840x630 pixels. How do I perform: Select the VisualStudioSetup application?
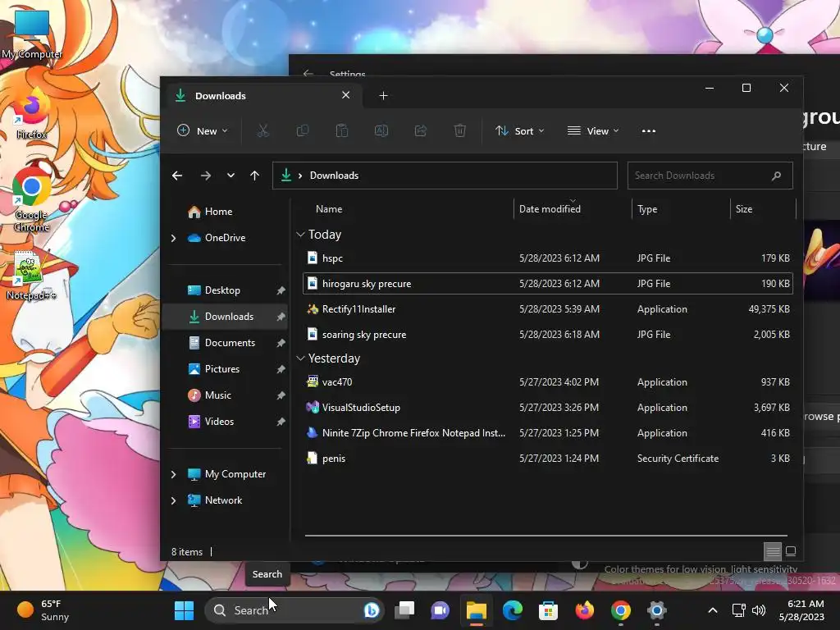tap(547, 408)
